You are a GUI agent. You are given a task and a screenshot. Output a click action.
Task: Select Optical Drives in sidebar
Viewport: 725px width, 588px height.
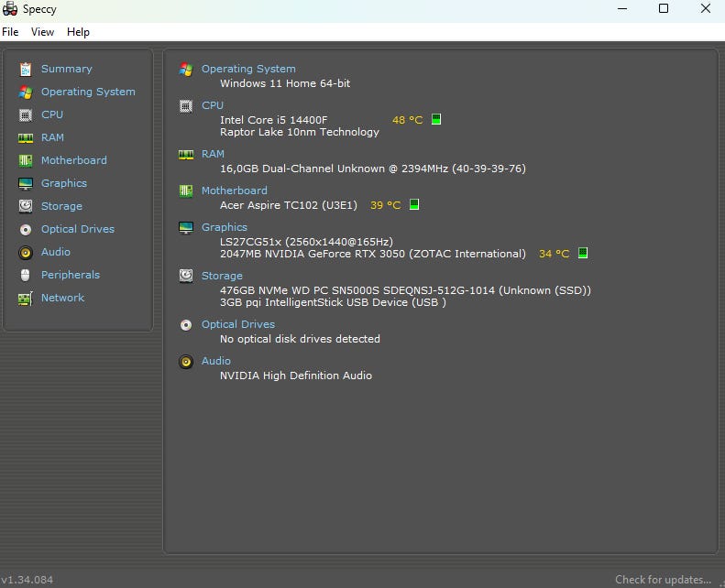pos(78,229)
